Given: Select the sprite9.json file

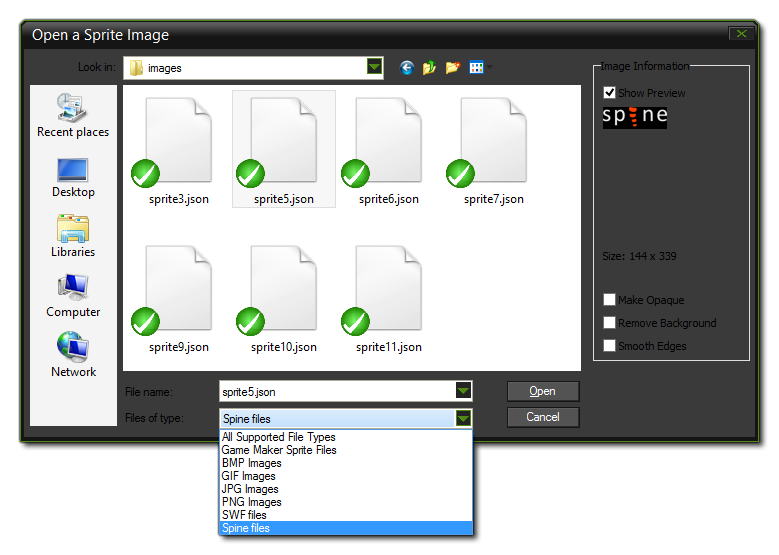Looking at the screenshot, I should (179, 300).
